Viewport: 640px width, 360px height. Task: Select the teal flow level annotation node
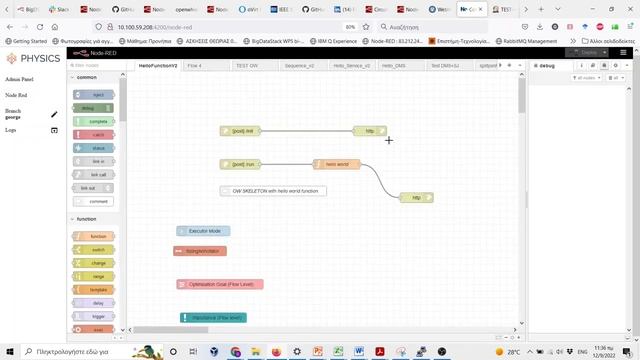pyautogui.click(x=213, y=318)
